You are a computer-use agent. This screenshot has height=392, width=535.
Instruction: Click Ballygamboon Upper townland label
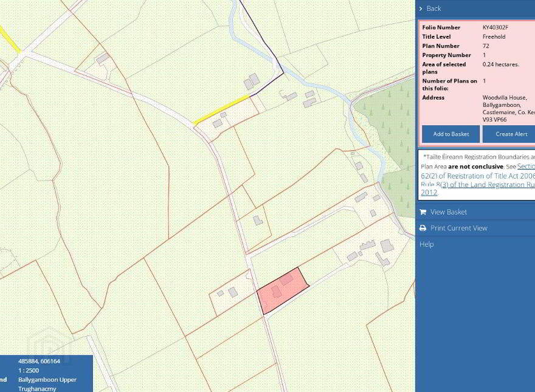point(47,379)
